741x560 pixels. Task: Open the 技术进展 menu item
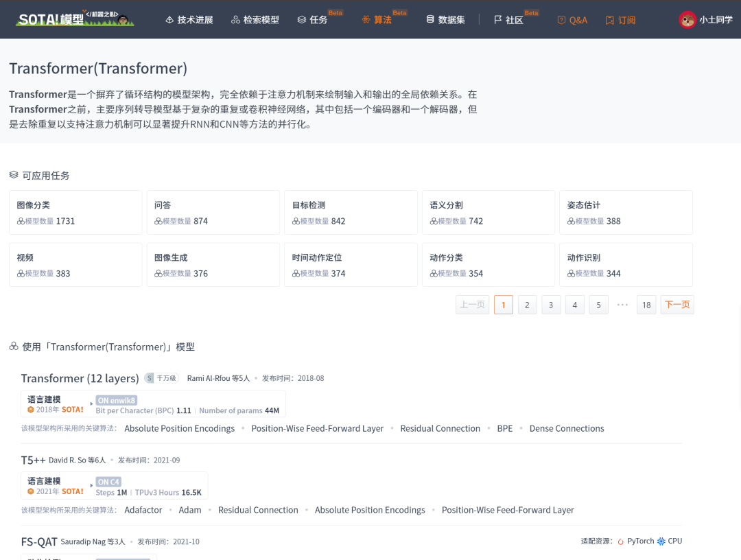[x=189, y=20]
